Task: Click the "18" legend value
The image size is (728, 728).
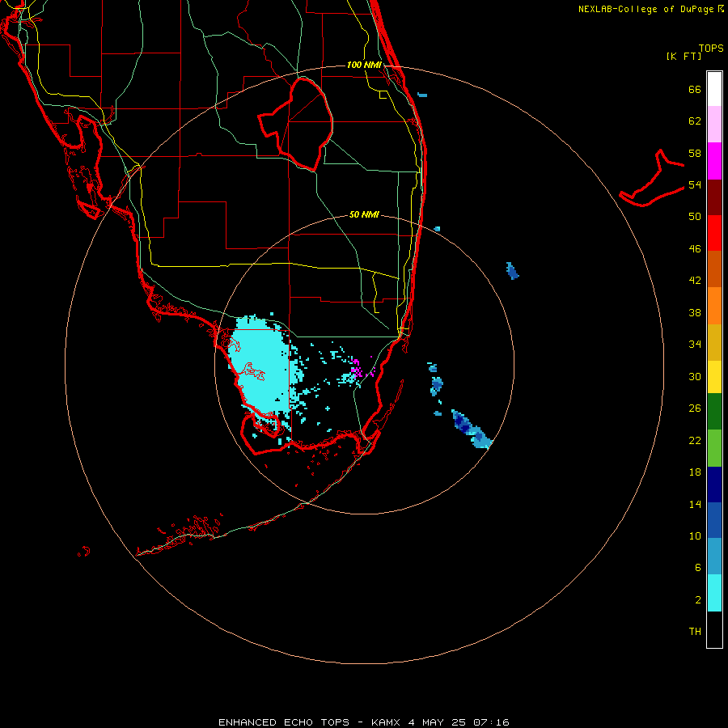Action: point(695,472)
